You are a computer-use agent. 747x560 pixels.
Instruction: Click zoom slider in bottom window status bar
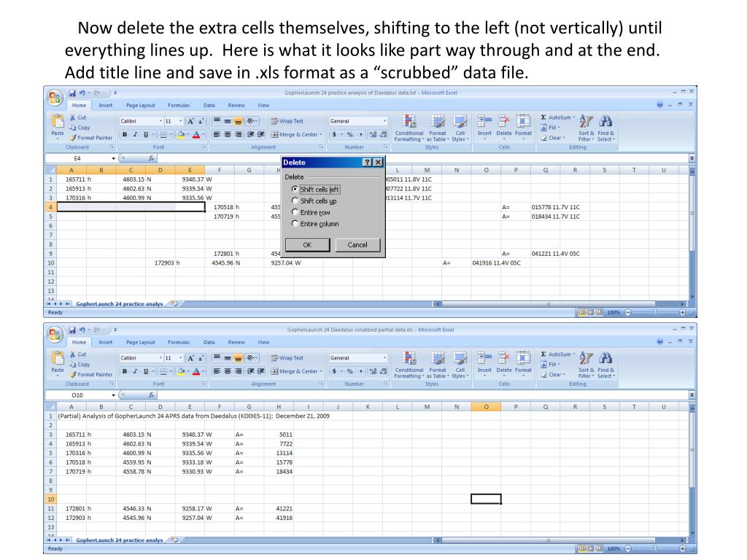[x=655, y=548]
